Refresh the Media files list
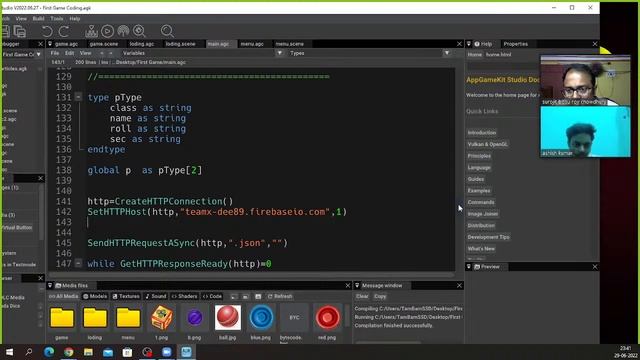This screenshot has height=360, width=640. click(x=280, y=296)
